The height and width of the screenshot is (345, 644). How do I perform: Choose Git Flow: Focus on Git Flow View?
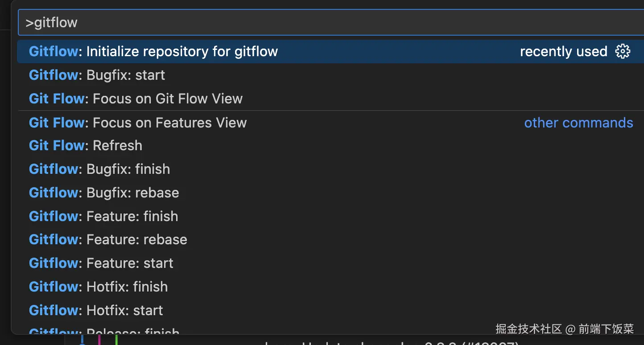click(136, 99)
